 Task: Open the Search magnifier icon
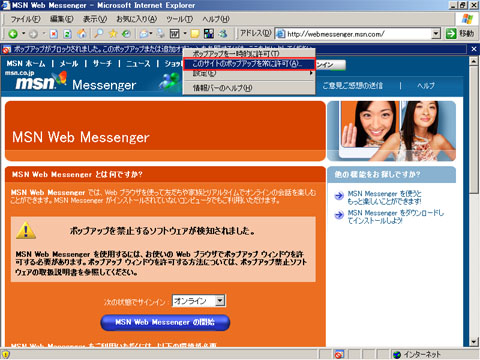pyautogui.click(x=99, y=33)
